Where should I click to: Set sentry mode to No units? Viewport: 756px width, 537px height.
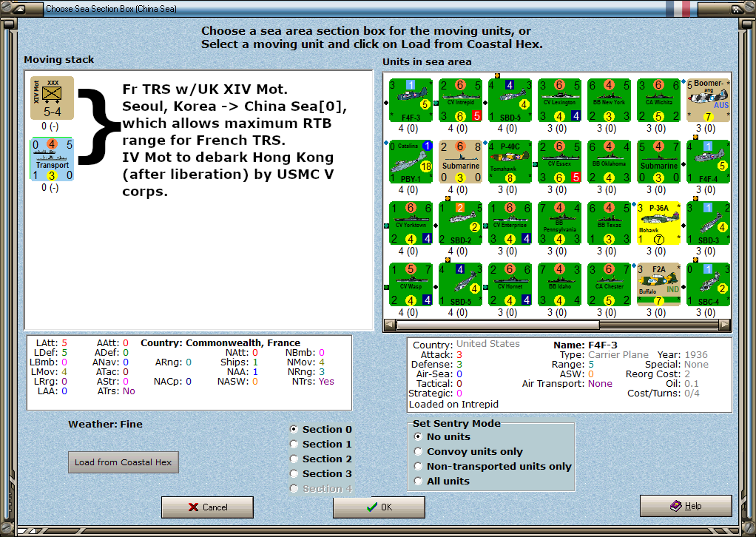442,436
